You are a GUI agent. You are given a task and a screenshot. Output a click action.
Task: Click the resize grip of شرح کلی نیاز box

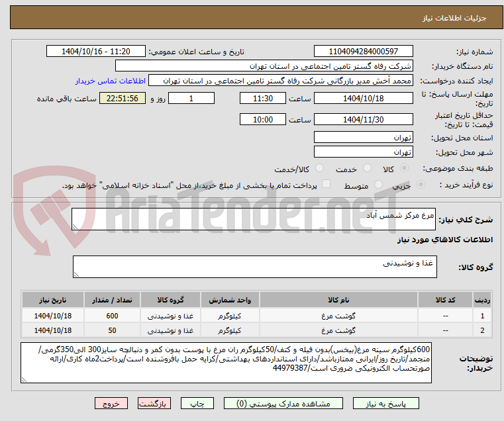click(x=75, y=227)
